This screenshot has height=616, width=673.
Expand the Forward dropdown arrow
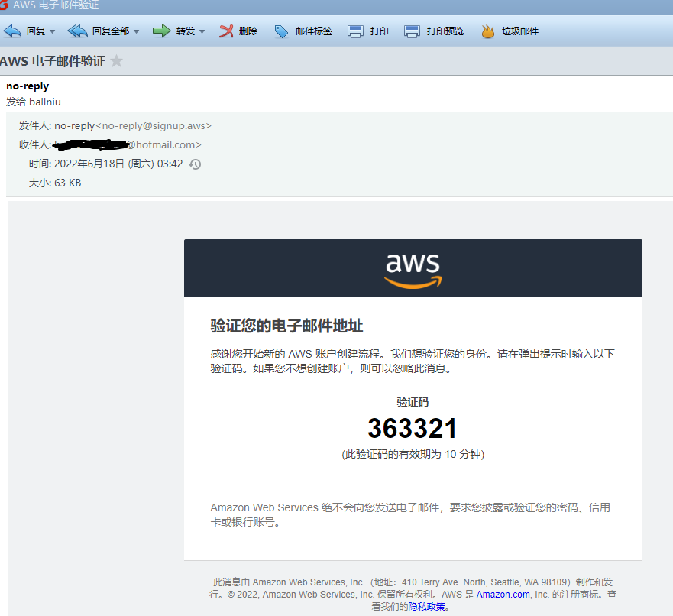click(x=202, y=31)
